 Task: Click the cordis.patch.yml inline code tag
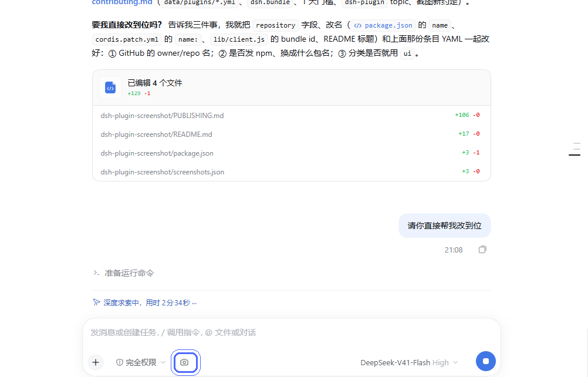[x=127, y=39]
